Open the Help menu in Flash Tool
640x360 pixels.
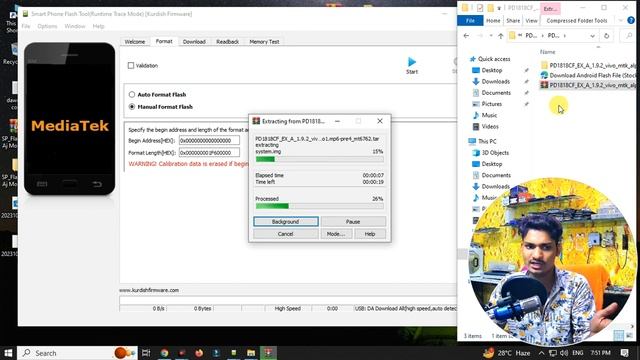click(x=98, y=26)
